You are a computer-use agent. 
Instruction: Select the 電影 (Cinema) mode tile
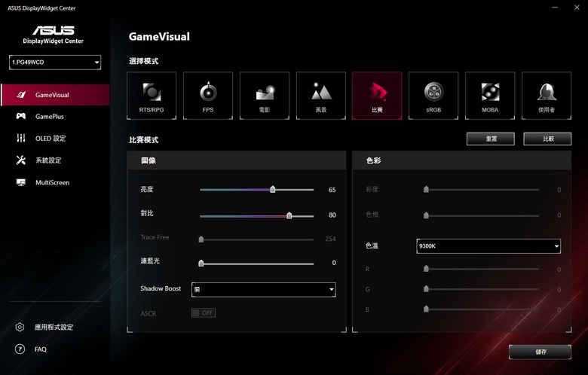pyautogui.click(x=265, y=96)
